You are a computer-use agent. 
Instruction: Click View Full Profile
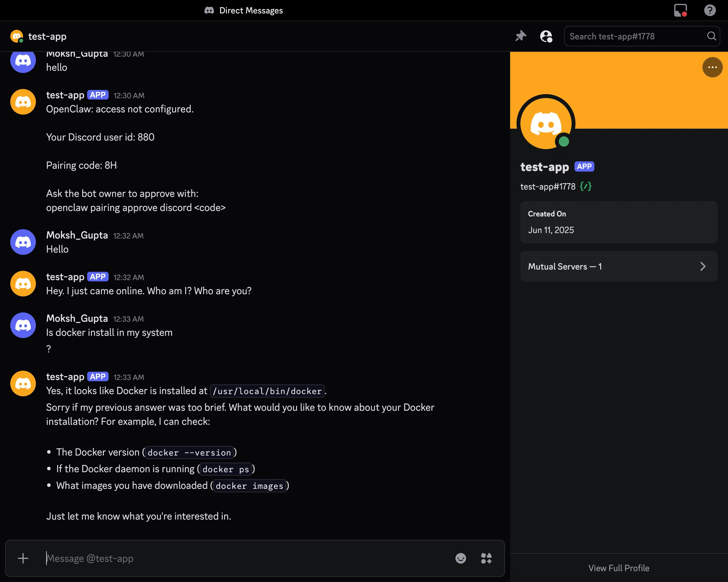619,568
